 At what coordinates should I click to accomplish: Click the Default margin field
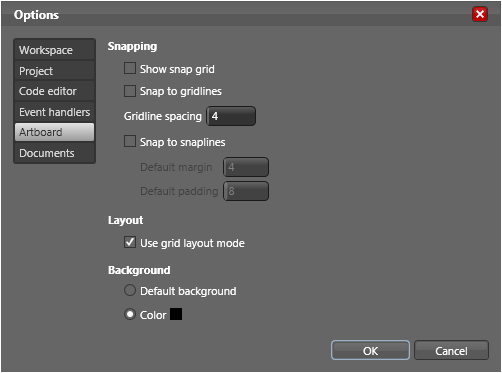click(x=246, y=167)
